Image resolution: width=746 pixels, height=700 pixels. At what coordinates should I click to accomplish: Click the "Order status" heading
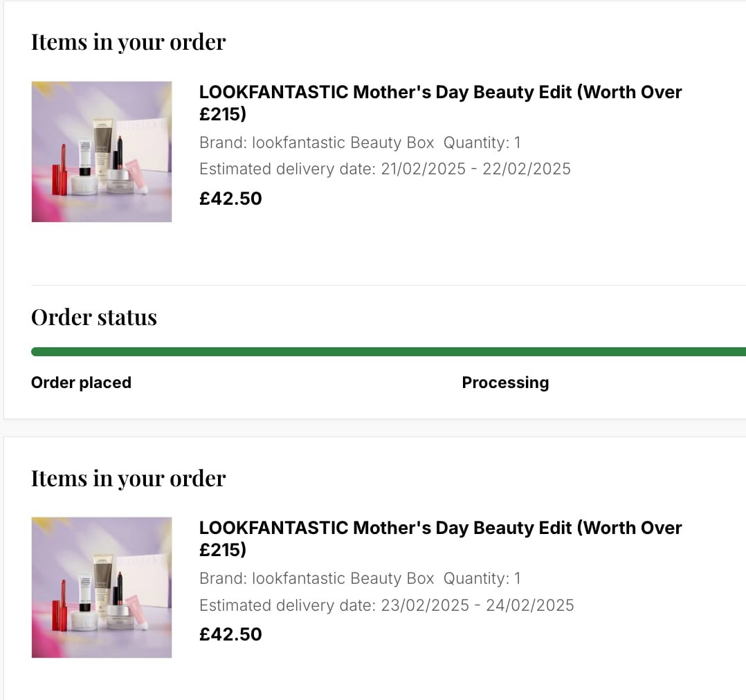pos(94,317)
